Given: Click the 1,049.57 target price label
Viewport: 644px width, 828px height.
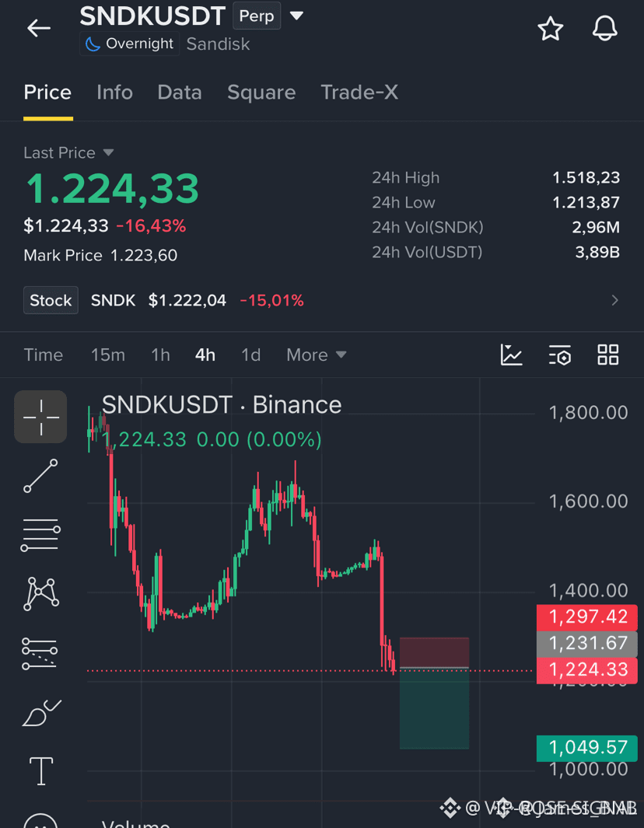Looking at the screenshot, I should pyautogui.click(x=587, y=748).
